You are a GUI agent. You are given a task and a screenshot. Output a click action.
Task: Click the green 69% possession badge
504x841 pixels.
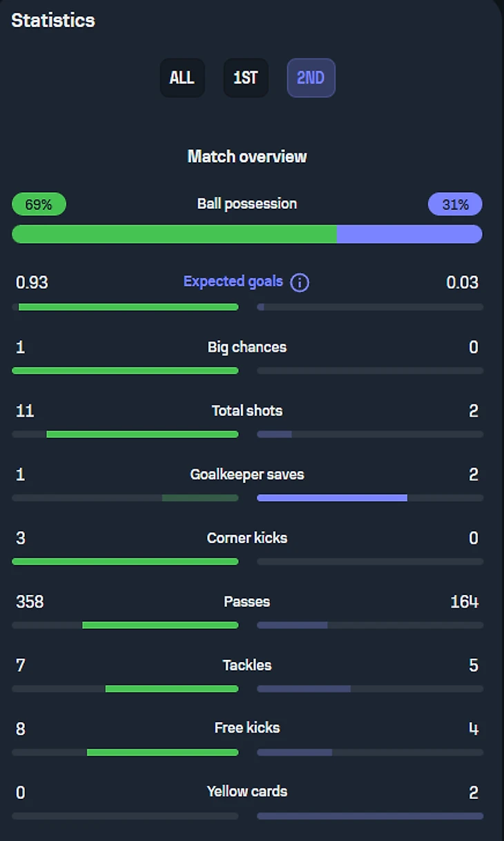pyautogui.click(x=39, y=205)
